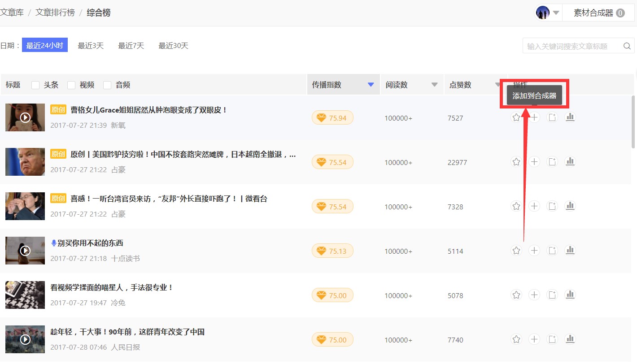The image size is (637, 364).
Task: Click the plus icon on the 微看台 article row
Action: [x=534, y=206]
